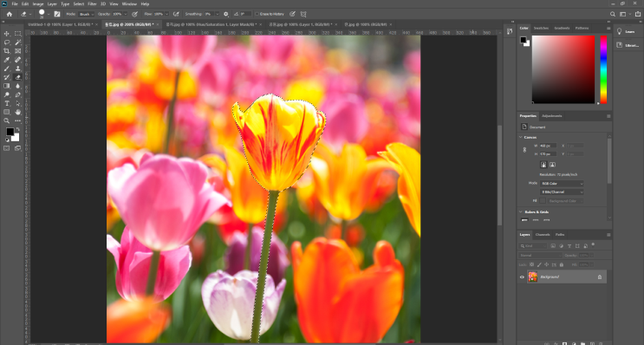Collapse the Rulers & Grids section
644x345 pixels.
coord(520,212)
